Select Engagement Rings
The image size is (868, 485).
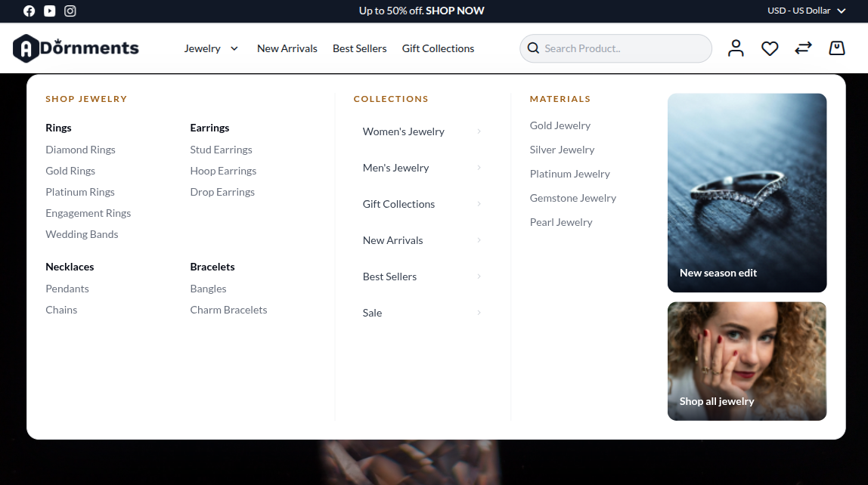pos(88,213)
